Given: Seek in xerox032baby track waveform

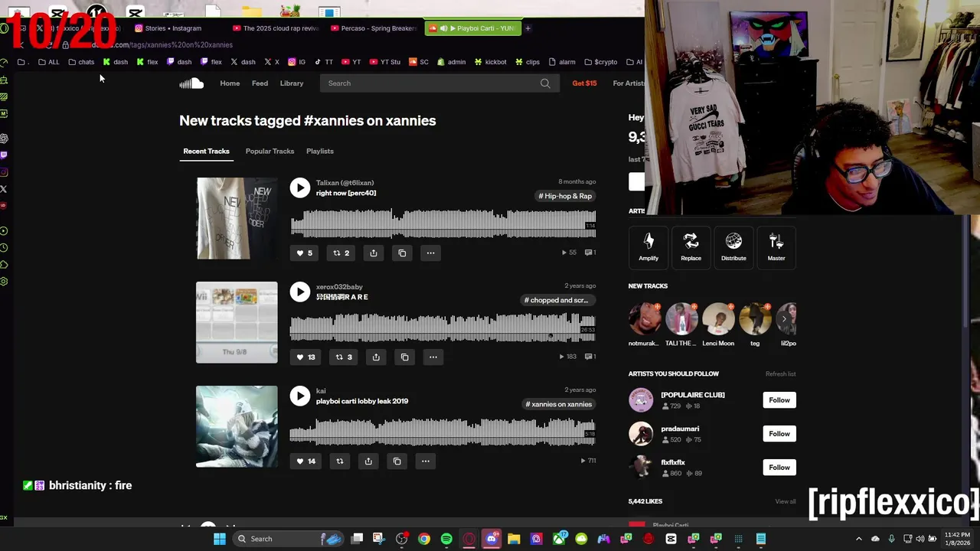Looking at the screenshot, I should coord(443,327).
